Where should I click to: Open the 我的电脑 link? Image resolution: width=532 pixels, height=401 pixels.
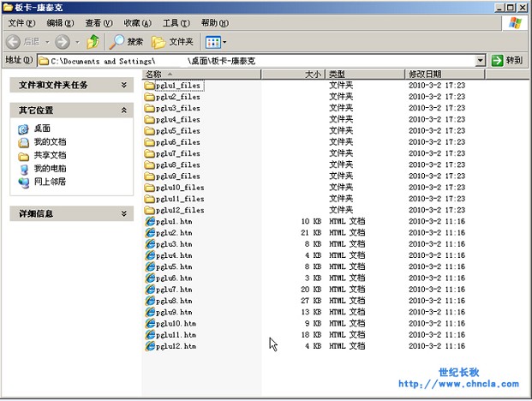point(50,168)
